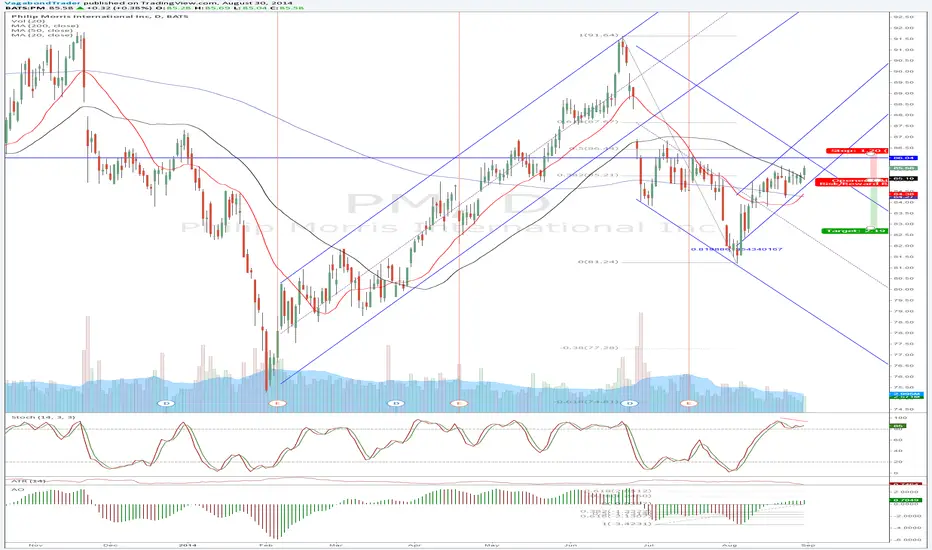Click the black 85.10 price axis tag
932x550 pixels.
click(903, 178)
